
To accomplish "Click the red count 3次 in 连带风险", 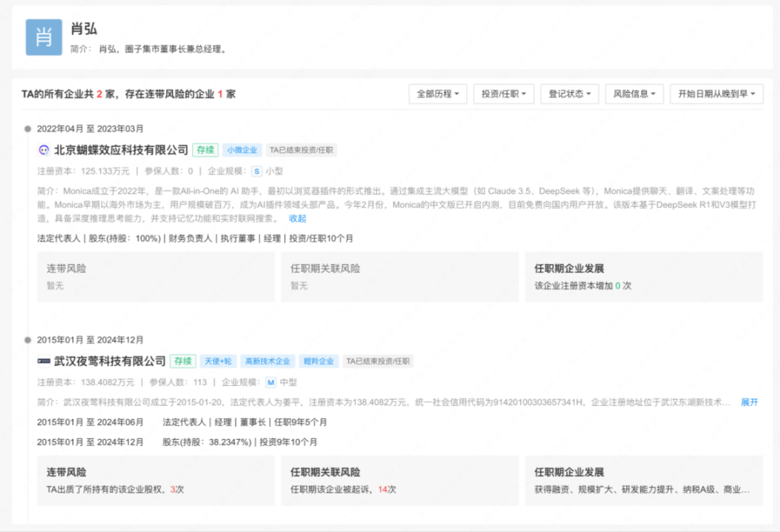I will tap(177, 489).
